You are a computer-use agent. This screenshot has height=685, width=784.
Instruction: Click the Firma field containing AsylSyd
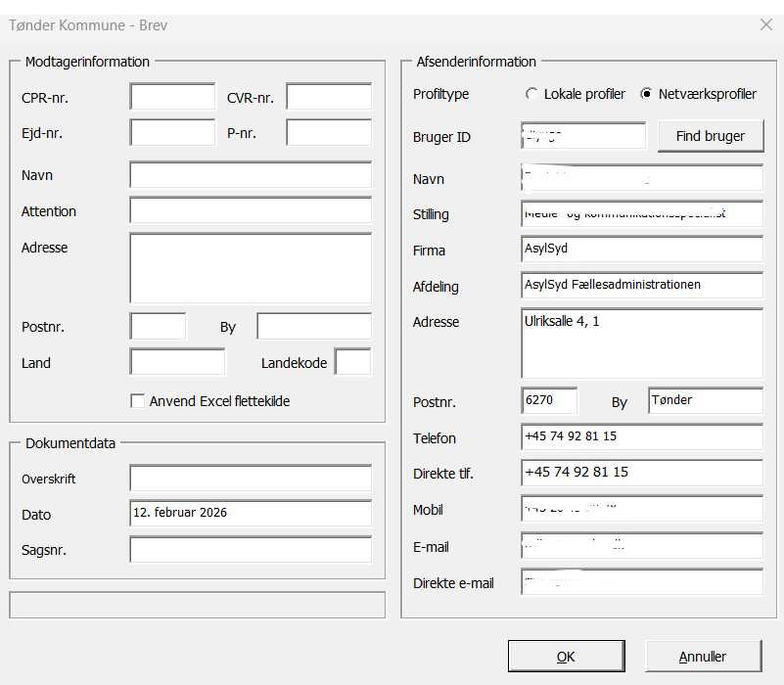pyautogui.click(x=642, y=250)
